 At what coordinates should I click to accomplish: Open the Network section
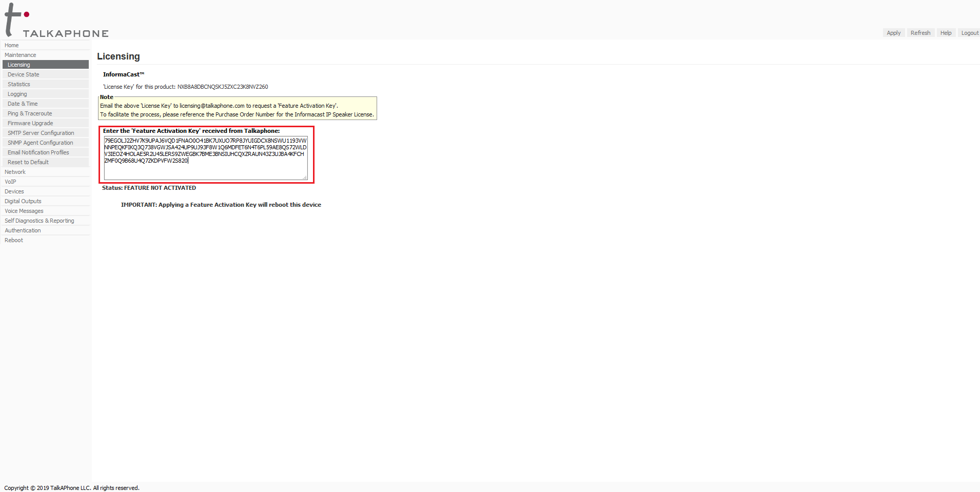point(46,172)
